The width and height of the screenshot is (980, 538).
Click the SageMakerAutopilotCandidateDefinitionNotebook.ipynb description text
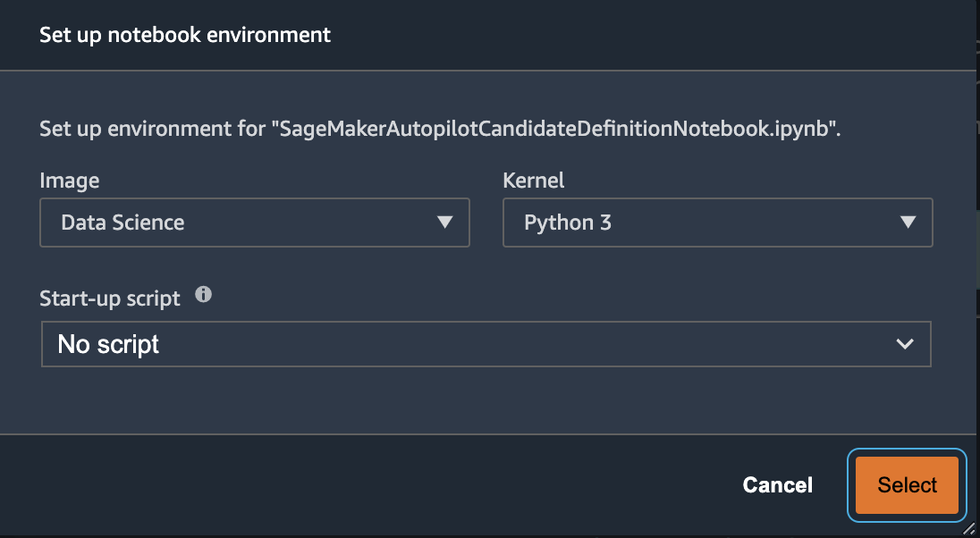pos(440,129)
